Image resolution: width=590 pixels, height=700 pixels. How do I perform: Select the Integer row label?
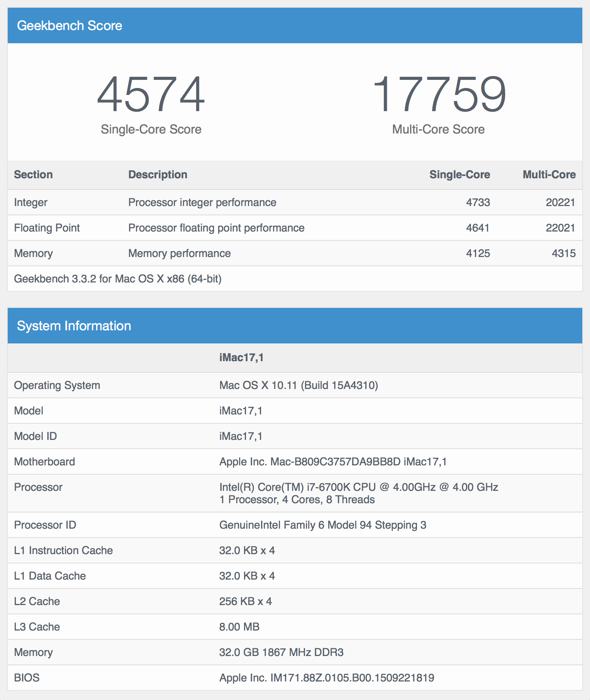pyautogui.click(x=31, y=202)
